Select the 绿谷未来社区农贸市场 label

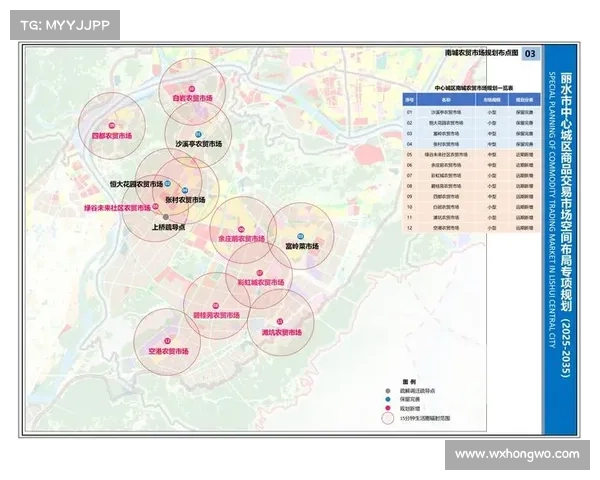coord(116,208)
